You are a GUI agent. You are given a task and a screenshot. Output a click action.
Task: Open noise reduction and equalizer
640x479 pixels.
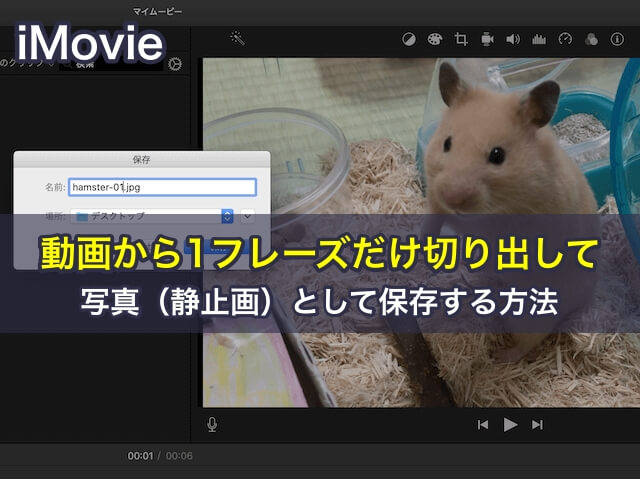539,39
